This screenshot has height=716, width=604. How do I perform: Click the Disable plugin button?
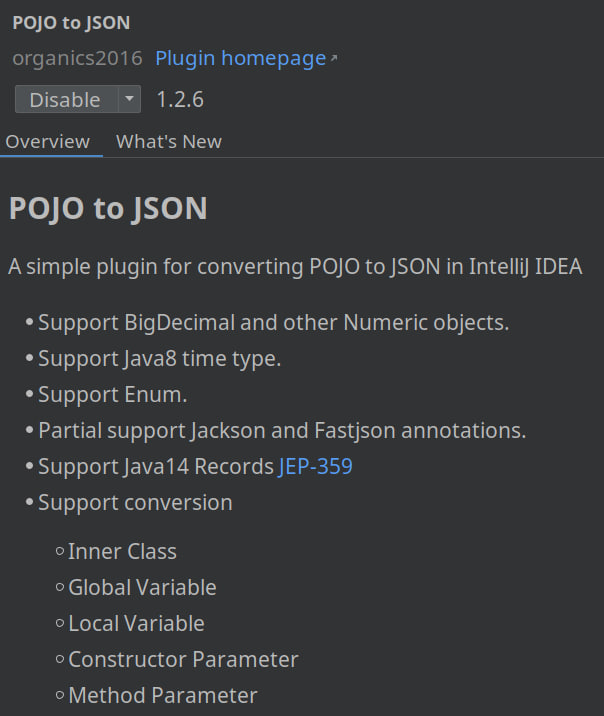pyautogui.click(x=65, y=100)
